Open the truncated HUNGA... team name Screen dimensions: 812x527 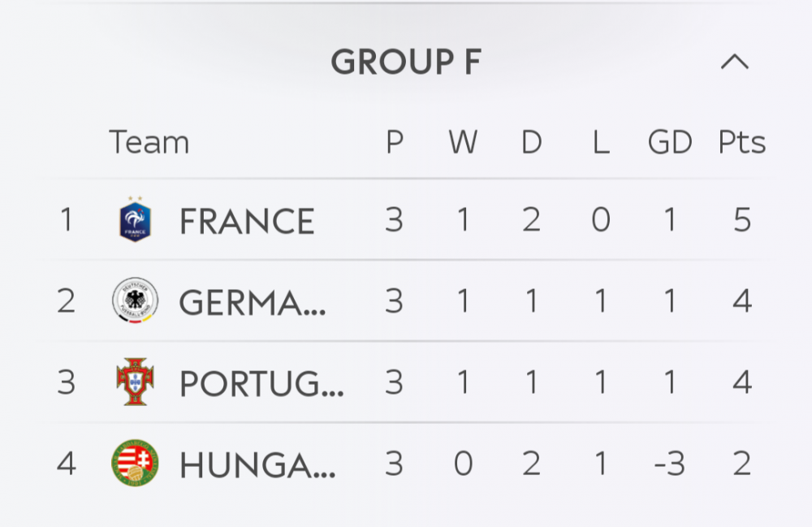click(x=257, y=464)
